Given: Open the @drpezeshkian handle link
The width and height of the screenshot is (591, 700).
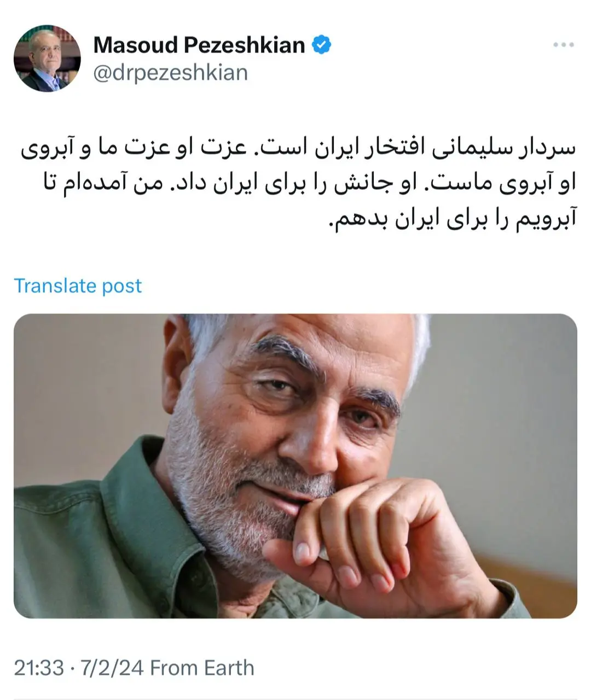Looking at the screenshot, I should (x=170, y=73).
